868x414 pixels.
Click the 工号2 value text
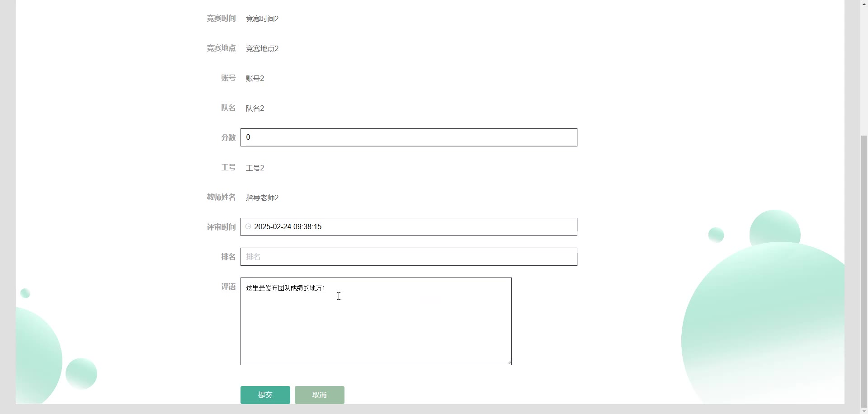click(255, 168)
